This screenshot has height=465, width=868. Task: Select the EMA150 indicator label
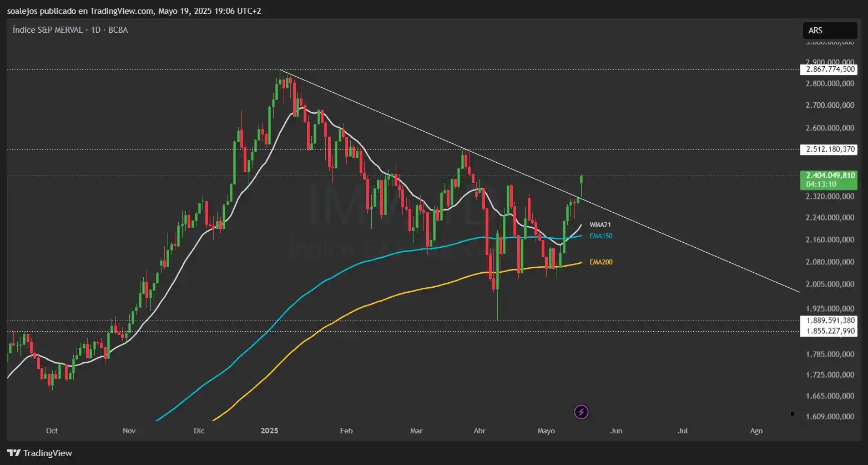click(x=601, y=236)
